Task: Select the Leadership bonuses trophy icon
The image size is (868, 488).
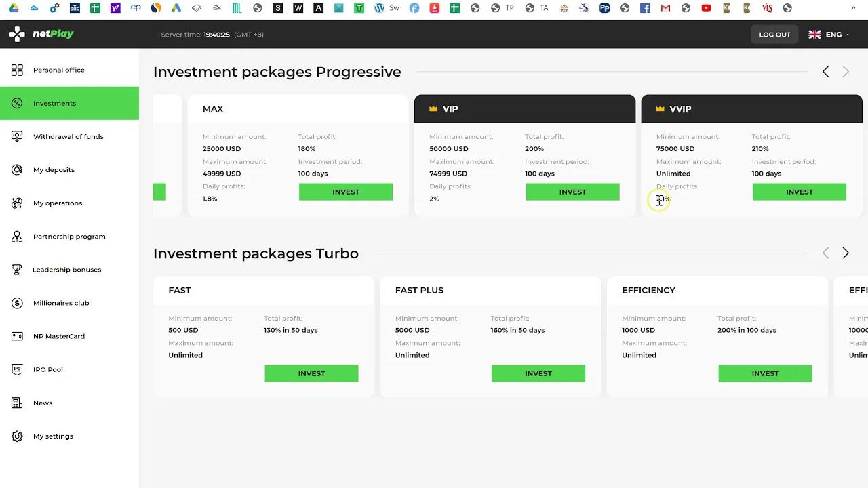Action: 17,269
